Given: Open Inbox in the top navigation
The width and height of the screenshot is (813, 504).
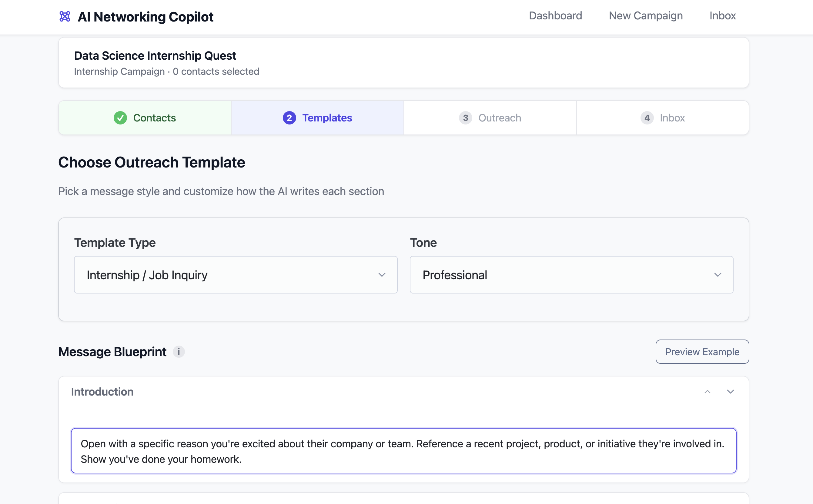Looking at the screenshot, I should click(722, 16).
